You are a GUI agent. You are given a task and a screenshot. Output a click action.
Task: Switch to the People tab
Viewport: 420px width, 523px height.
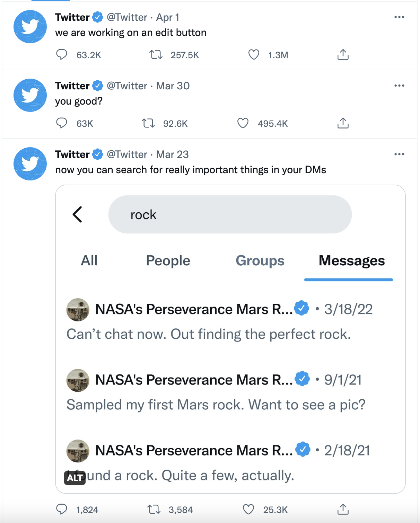tap(168, 260)
